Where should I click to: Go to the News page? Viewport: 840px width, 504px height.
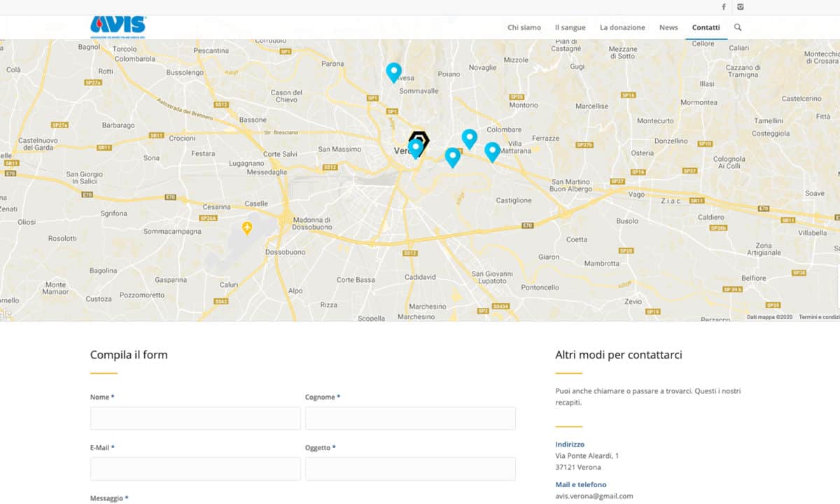tap(668, 27)
